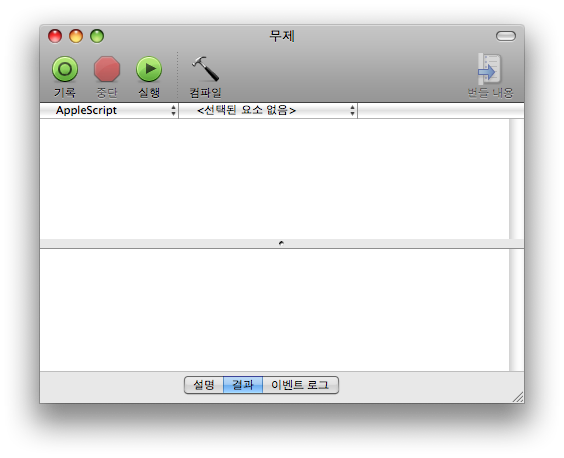Click the script editor vertical scrollbar

coord(517,179)
